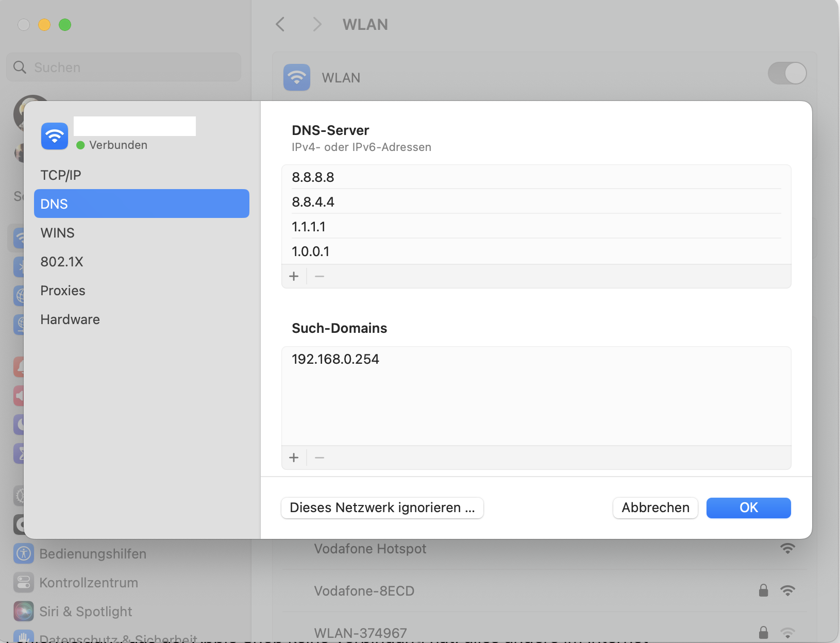Click the plus icon under DNS-Server list

point(294,277)
